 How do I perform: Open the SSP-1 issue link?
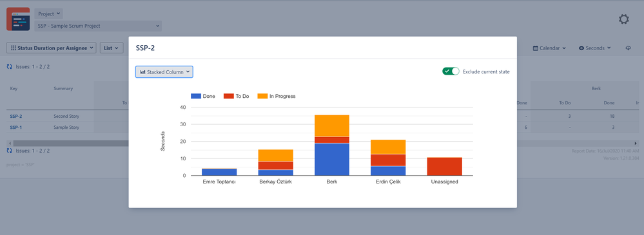tap(16, 127)
